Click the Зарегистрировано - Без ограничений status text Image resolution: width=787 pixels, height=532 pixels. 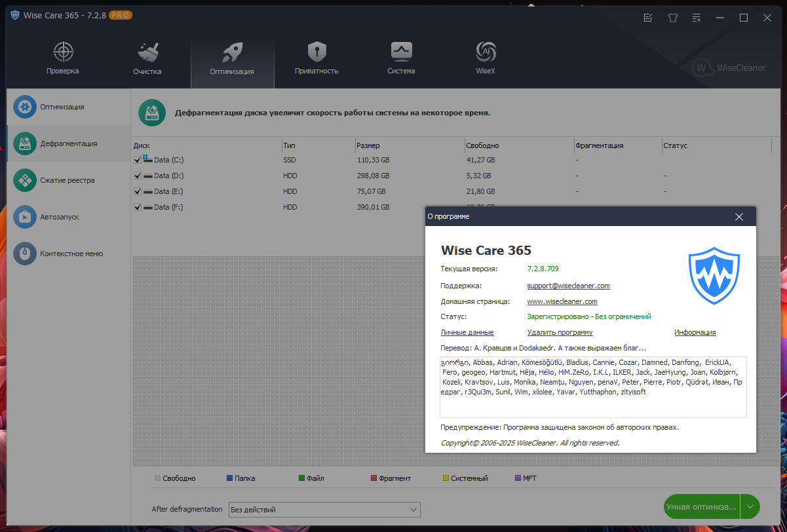pos(589,316)
